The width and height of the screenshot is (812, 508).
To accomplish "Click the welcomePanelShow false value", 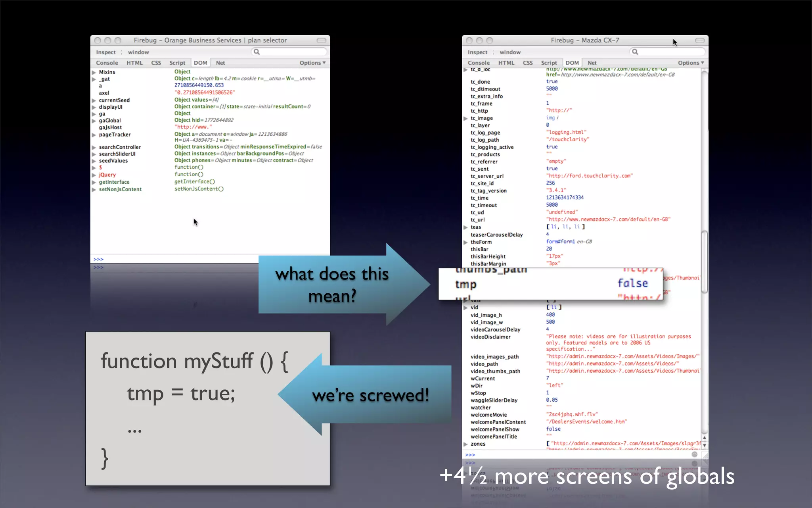I will (x=553, y=429).
